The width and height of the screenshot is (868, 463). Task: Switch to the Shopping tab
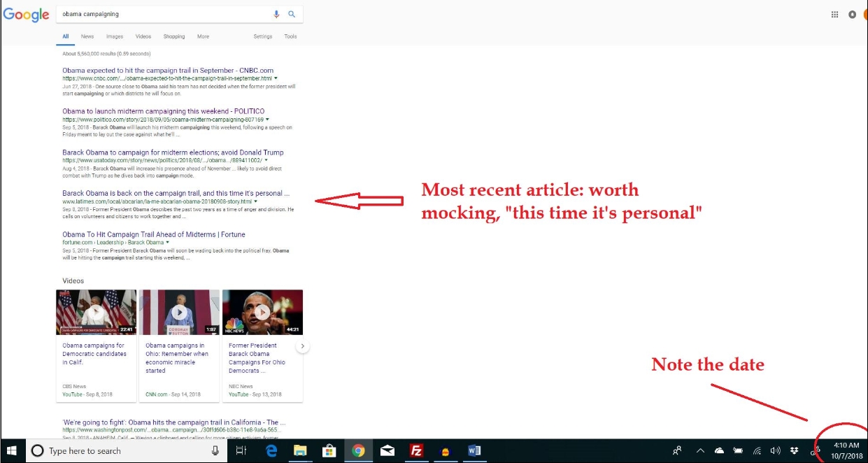click(174, 36)
